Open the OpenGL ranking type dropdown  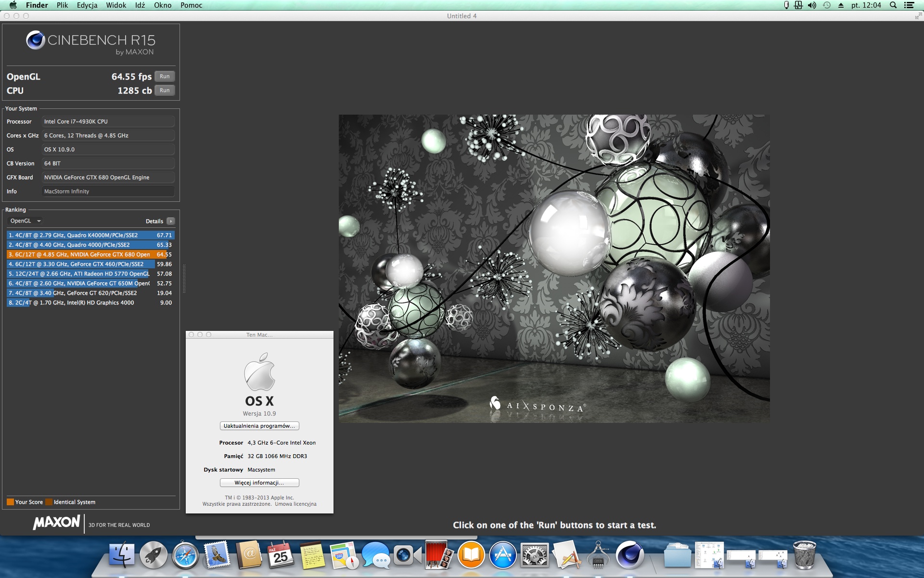[x=26, y=221]
